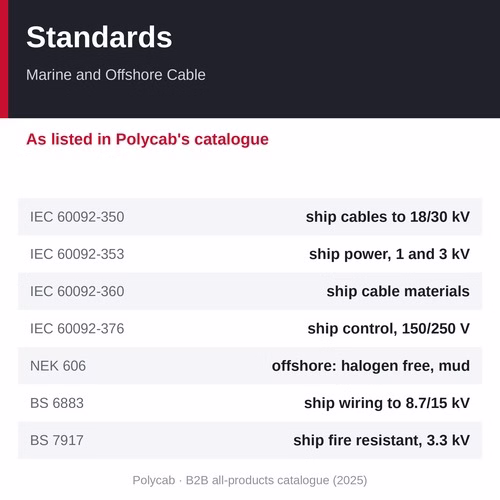500x500 pixels.
Task: Click the IEC 60092-376 row label
Action: (x=77, y=329)
